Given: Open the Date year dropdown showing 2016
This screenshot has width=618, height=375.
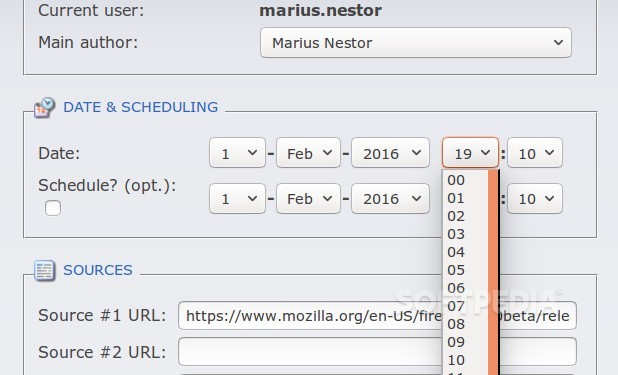Looking at the screenshot, I should coord(390,153).
